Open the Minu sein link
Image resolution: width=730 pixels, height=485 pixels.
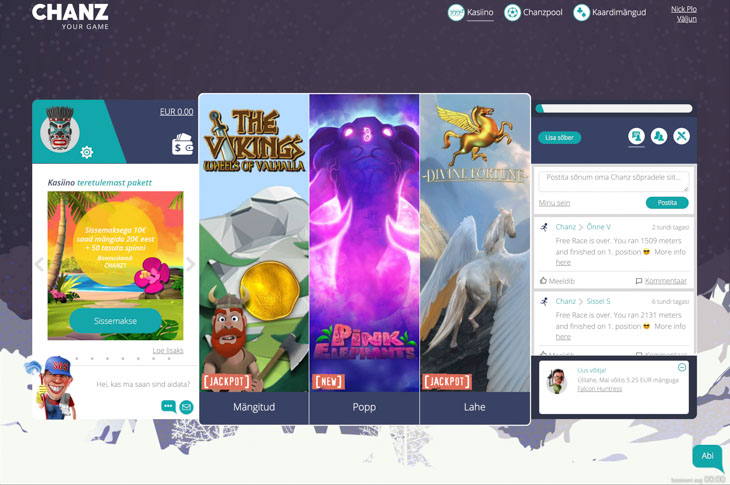tap(554, 203)
